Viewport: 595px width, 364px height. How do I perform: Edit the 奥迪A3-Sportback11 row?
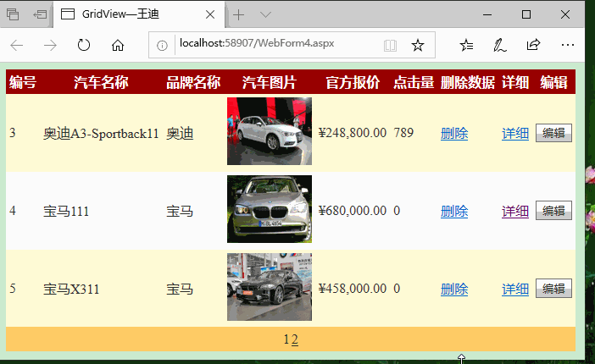[x=553, y=133]
